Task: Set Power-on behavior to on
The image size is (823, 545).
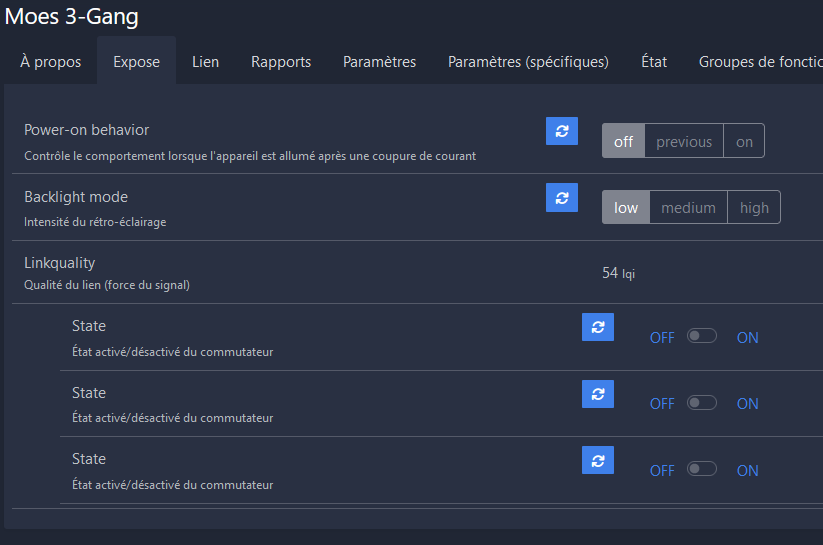Action: (744, 141)
